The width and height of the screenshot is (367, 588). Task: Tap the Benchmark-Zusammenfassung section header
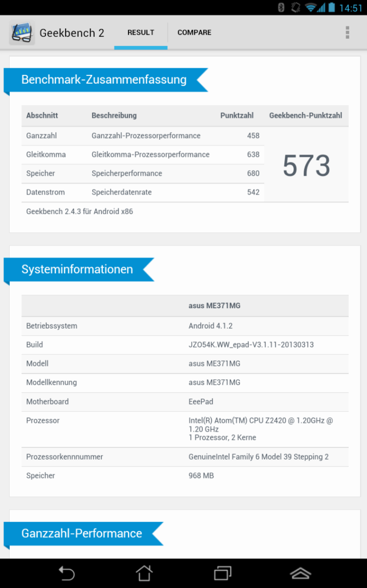pos(104,80)
